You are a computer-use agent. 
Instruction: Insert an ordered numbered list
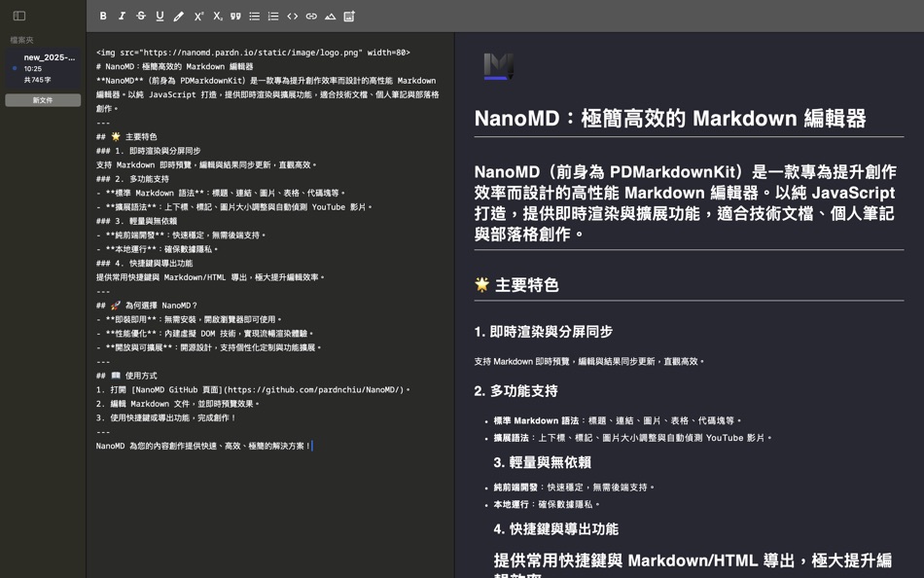point(273,16)
